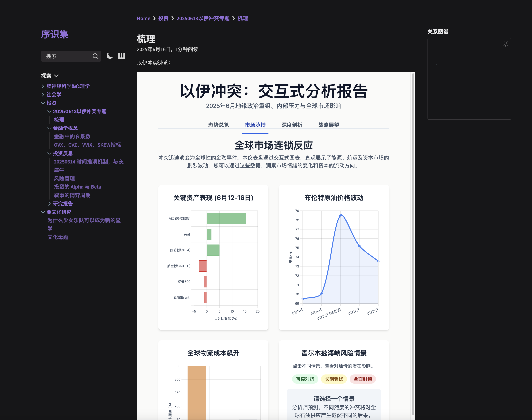The height and width of the screenshot is (420, 532).
Task: Open 叙事的博弈周期 note
Action: click(72, 195)
